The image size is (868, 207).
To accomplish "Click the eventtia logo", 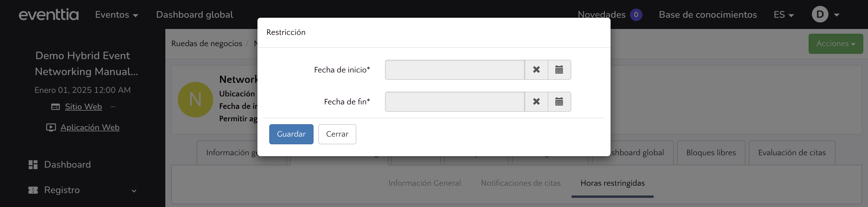I will (x=49, y=14).
